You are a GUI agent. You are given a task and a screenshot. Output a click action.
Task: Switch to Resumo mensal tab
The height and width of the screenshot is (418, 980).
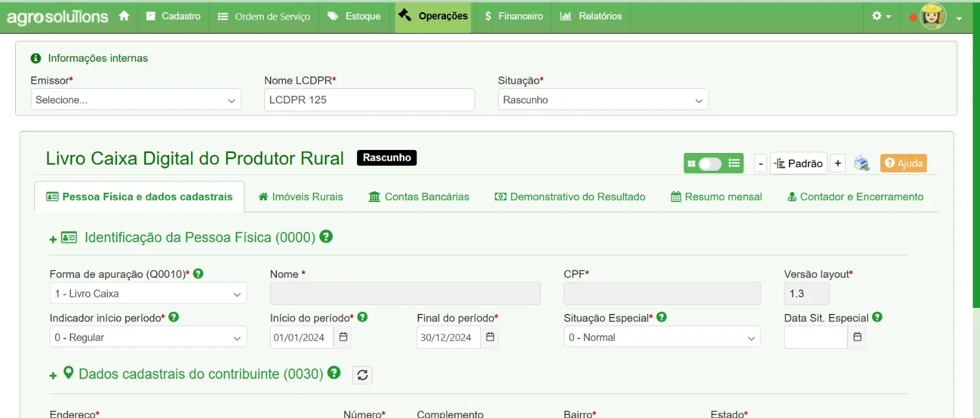pyautogui.click(x=717, y=197)
